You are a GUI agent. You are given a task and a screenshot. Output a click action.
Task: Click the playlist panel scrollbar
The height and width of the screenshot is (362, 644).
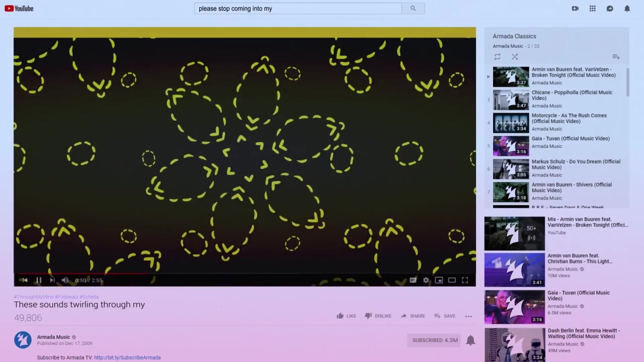click(x=627, y=82)
